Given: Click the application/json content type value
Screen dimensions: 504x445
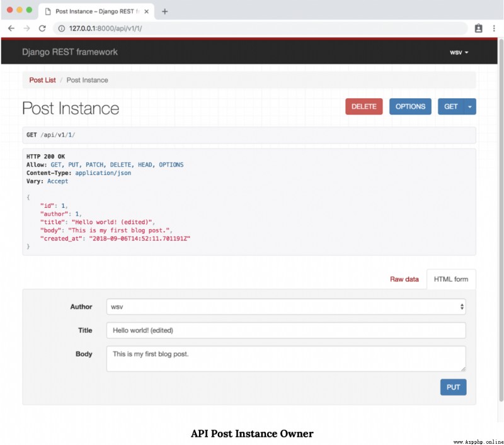Looking at the screenshot, I should [x=103, y=172].
